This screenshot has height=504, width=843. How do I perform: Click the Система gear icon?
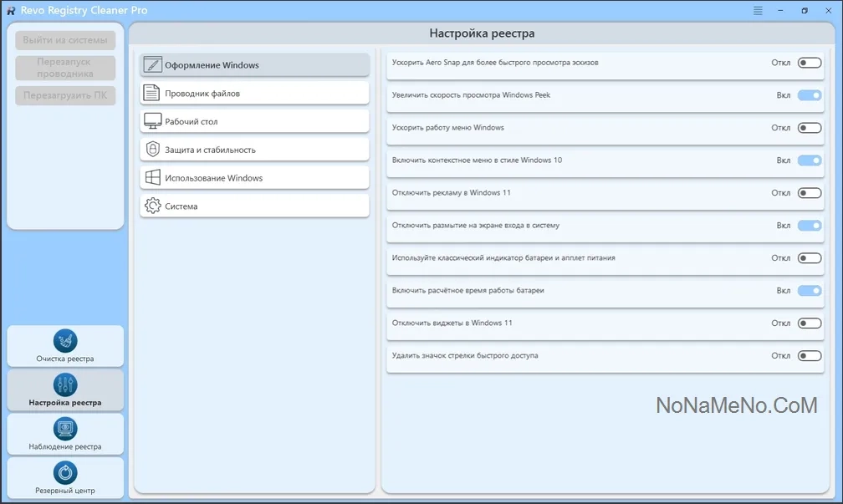click(152, 206)
